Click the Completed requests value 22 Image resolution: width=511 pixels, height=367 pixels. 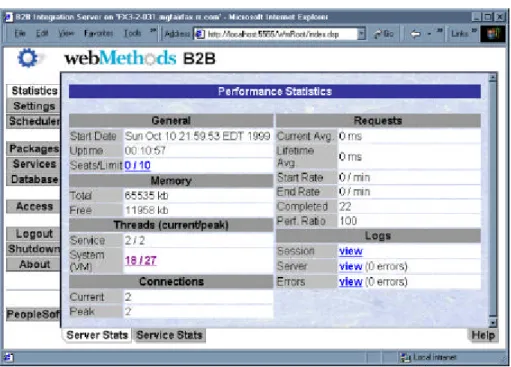tap(345, 207)
